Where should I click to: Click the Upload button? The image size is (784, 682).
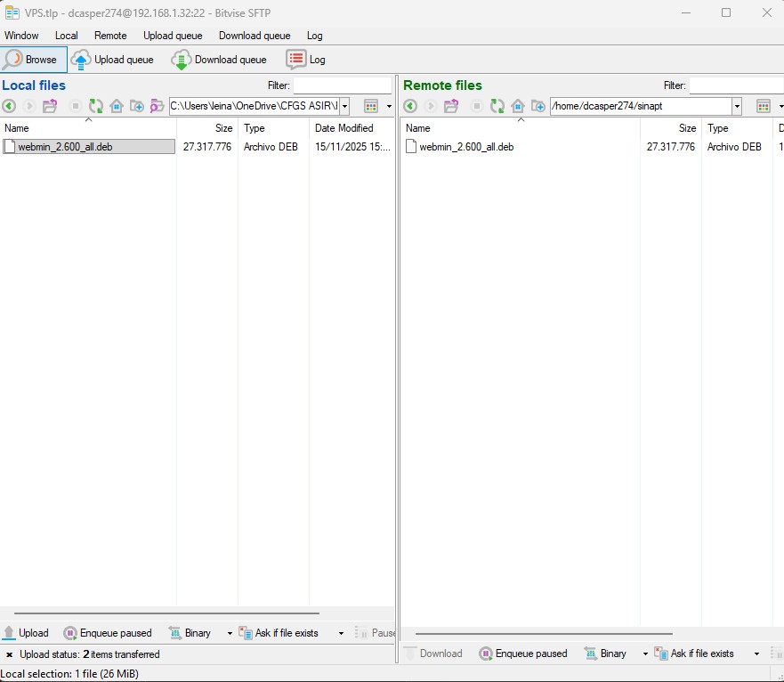click(x=26, y=633)
